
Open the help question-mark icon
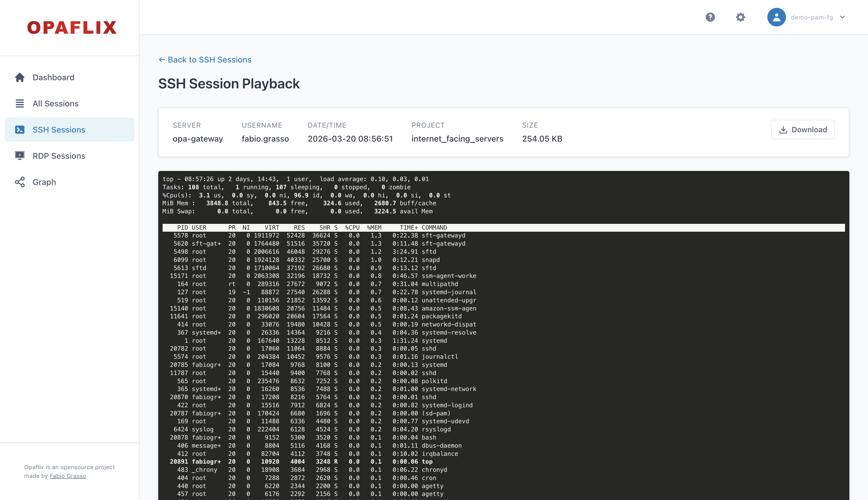(x=711, y=17)
